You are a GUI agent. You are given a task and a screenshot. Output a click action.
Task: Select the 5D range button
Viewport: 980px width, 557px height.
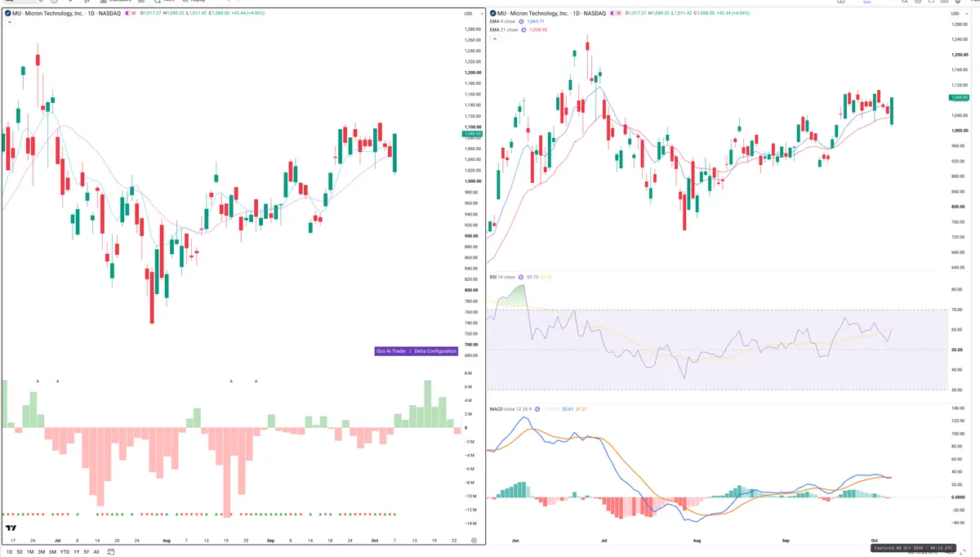(x=20, y=552)
